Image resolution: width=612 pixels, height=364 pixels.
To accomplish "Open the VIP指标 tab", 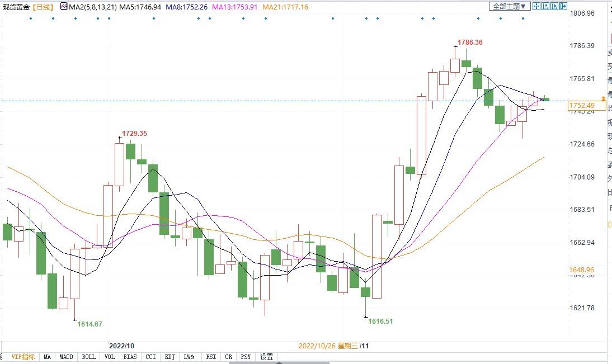I will click(x=23, y=357).
